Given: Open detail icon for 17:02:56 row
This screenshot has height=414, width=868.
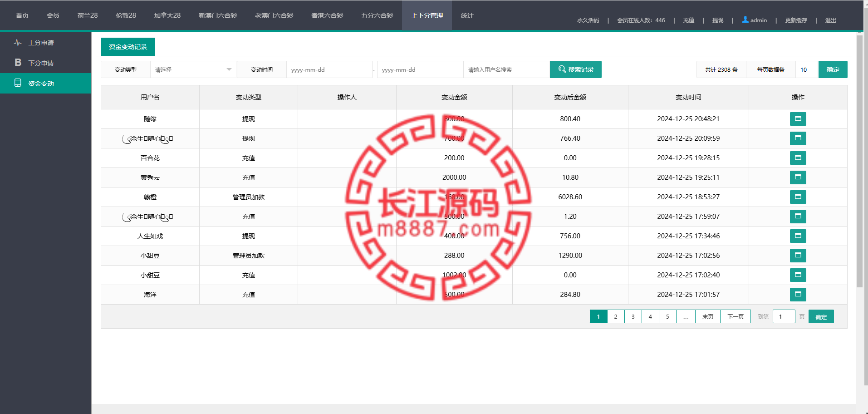Looking at the screenshot, I should tap(798, 256).
